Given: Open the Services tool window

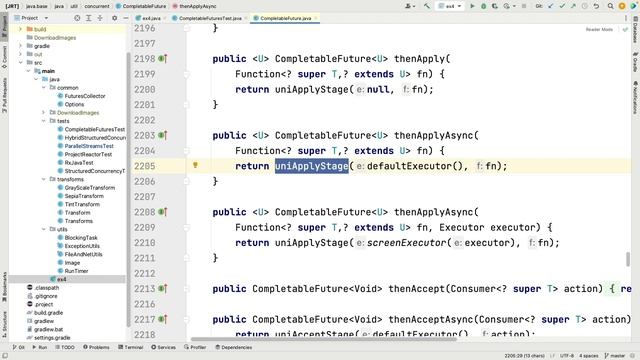Looking at the screenshot, I should click(163, 347).
